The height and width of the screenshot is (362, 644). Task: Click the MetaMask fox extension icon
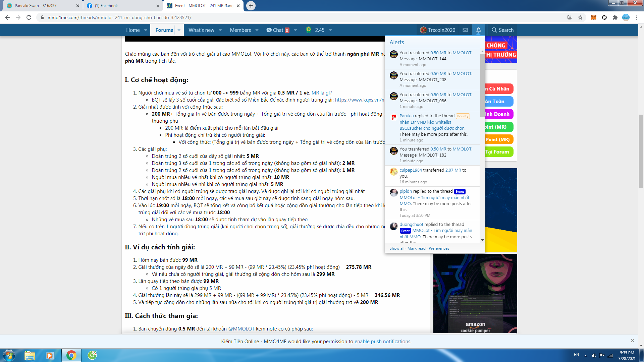coord(593,17)
